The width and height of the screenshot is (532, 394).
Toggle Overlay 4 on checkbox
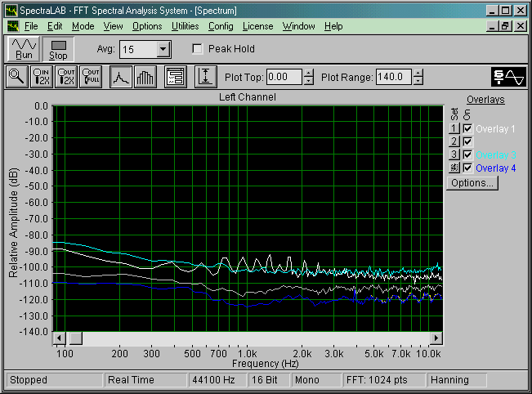(x=467, y=168)
